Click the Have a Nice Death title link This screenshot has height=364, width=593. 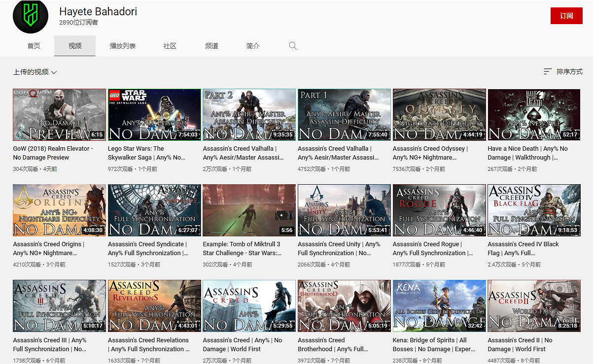tap(527, 153)
